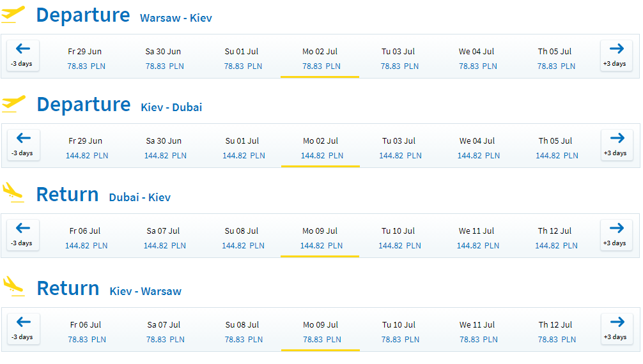Select Tu 10 Jul for Kiev - Warsaw return
The width and height of the screenshot is (643, 364).
click(399, 332)
